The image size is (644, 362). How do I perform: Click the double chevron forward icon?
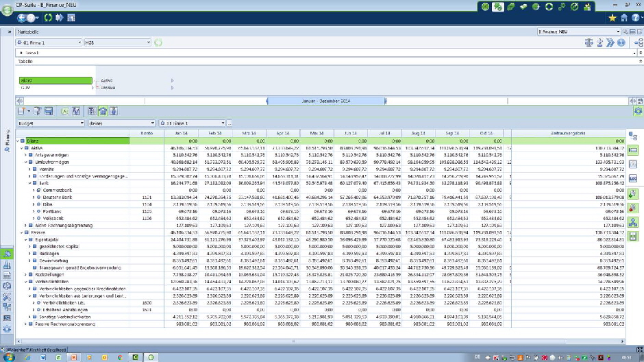coord(610,43)
